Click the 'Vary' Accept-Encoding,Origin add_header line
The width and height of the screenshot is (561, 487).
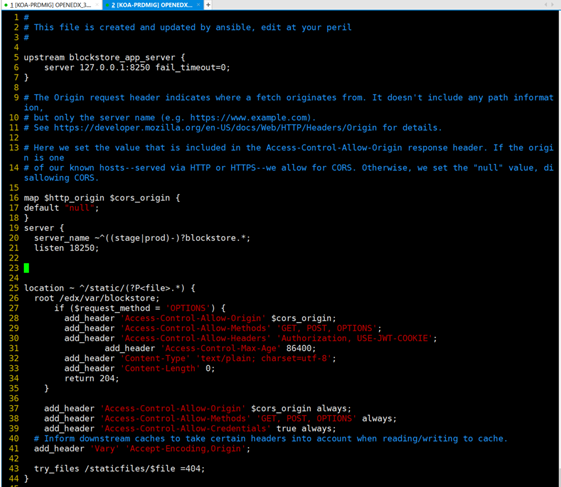[142, 448]
